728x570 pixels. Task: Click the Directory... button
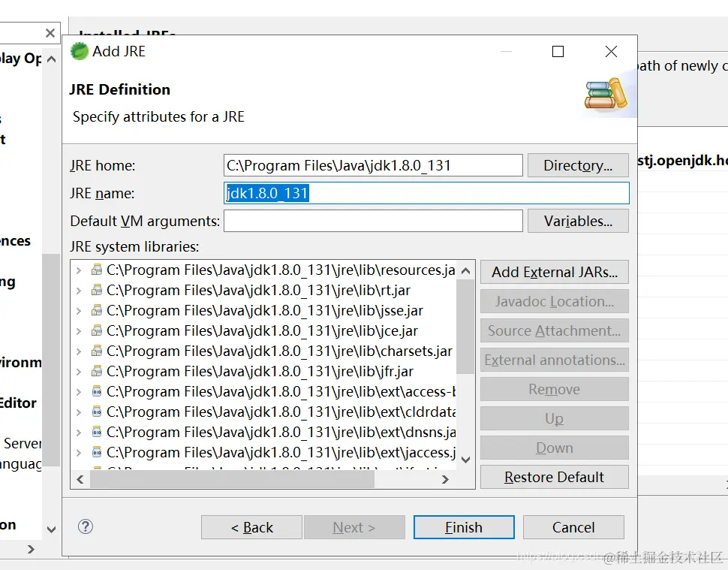pyautogui.click(x=578, y=165)
